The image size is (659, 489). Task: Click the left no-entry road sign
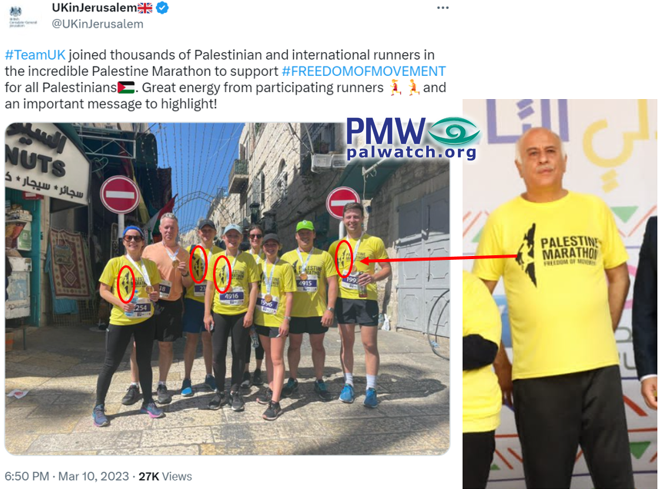click(120, 195)
